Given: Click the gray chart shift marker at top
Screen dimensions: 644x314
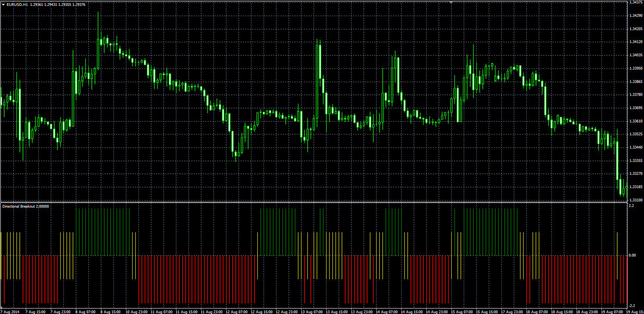Looking at the screenshot, I should 451,2.
